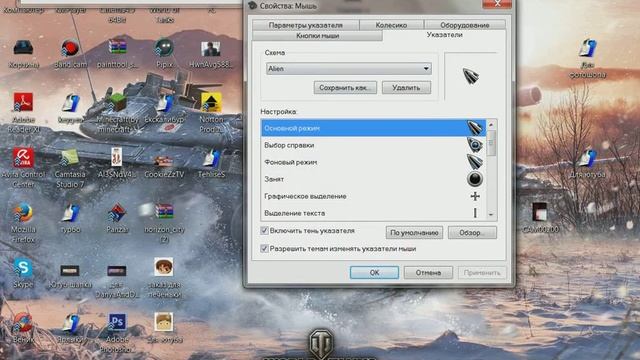
Task: Select the Графическое выделение pointer row
Action: (x=373, y=196)
